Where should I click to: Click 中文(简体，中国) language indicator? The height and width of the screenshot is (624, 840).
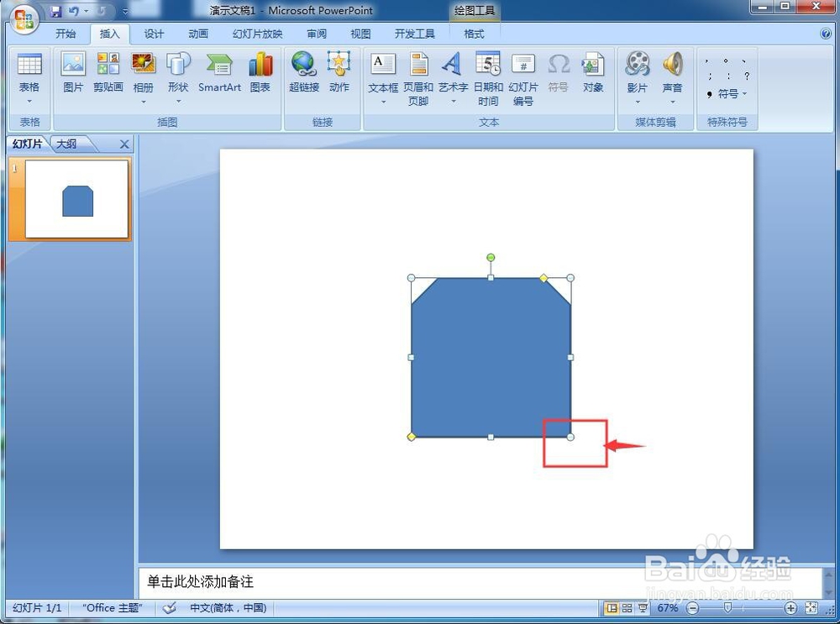[228, 608]
